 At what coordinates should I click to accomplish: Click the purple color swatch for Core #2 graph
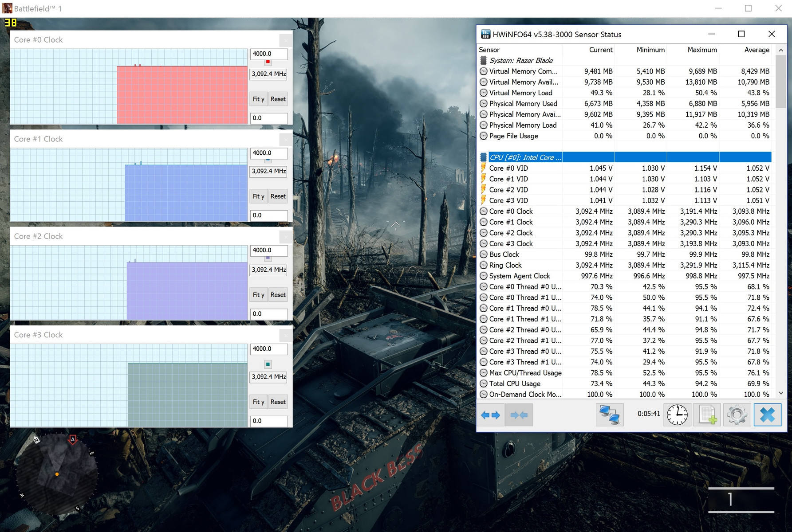point(268,258)
